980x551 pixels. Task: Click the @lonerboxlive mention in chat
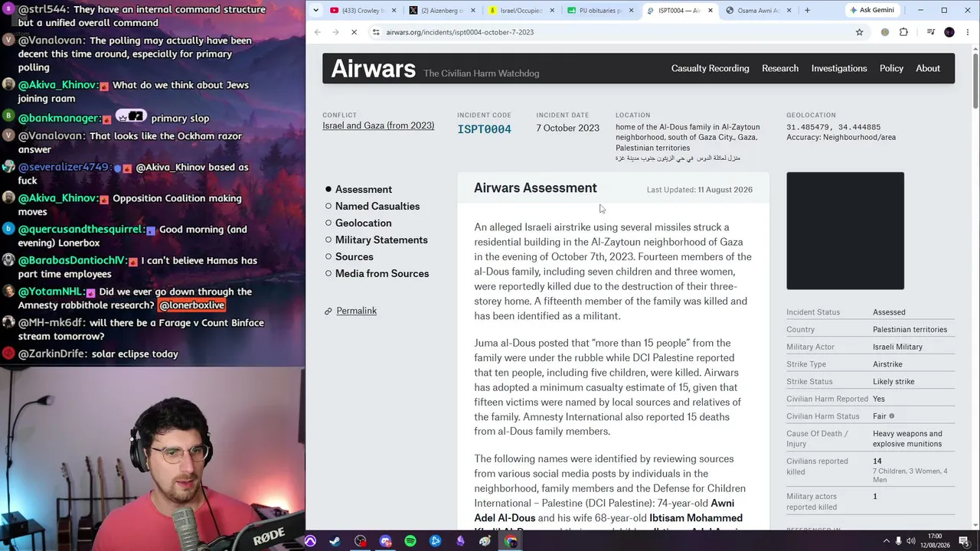[x=191, y=305]
